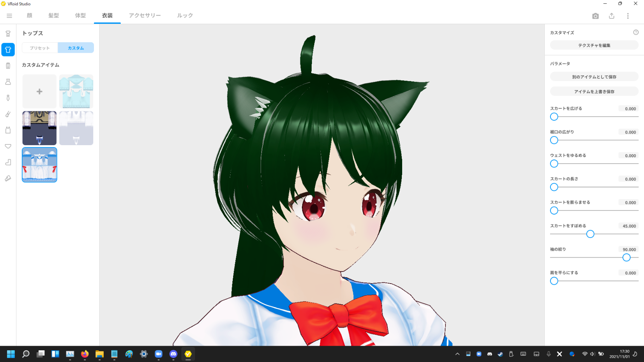This screenshot has height=362, width=644.
Task: Click 袖の絞り slider handle
Action: click(626, 258)
